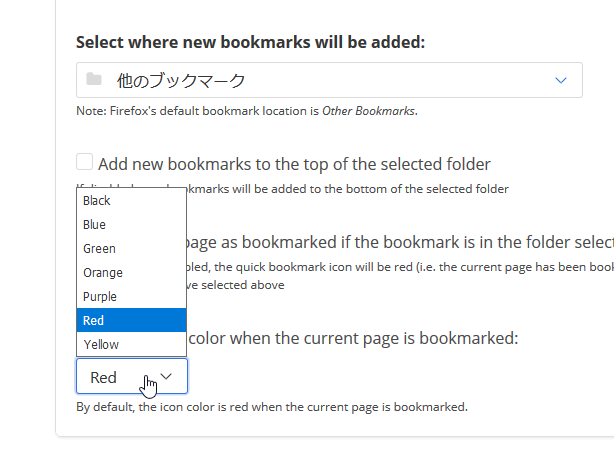Click the note about Firefox's default bookmark location
614x470 pixels.
click(x=247, y=111)
